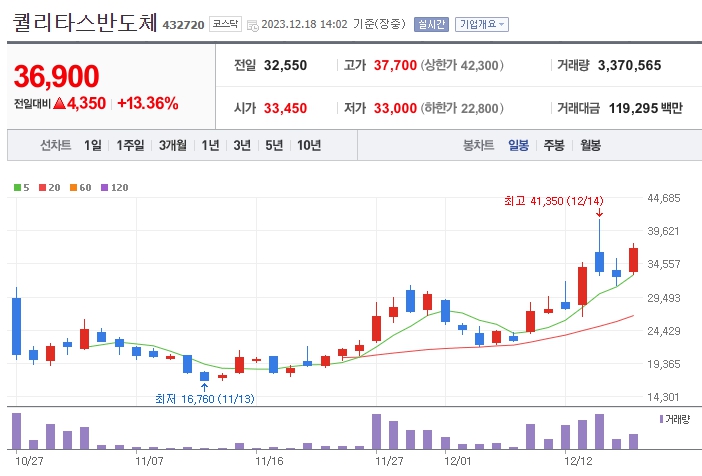Viewport: 702px width, 476px height.
Task: Select the 주봉 weekly candle chart
Action: click(554, 145)
